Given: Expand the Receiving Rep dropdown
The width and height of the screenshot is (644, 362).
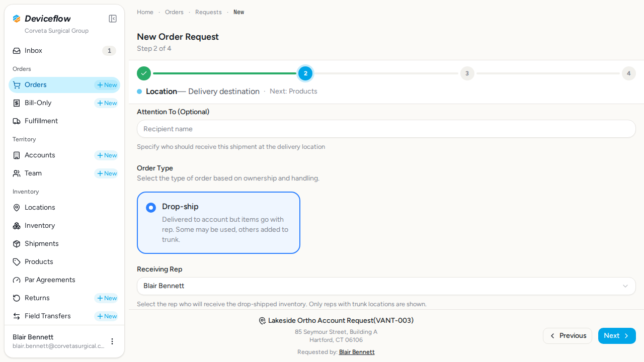Looking at the screenshot, I should pyautogui.click(x=386, y=286).
